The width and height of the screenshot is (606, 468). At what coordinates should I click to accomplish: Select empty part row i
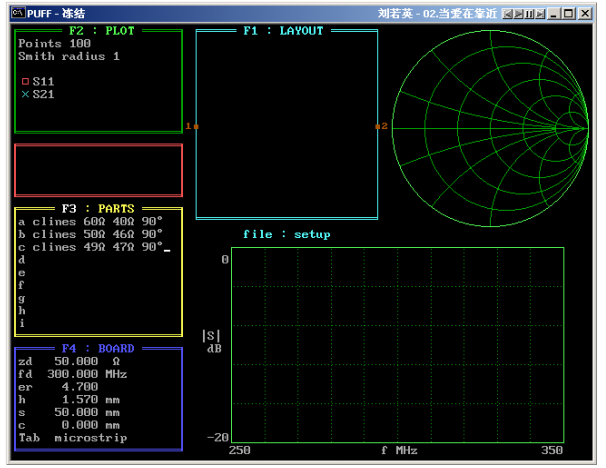pos(22,323)
